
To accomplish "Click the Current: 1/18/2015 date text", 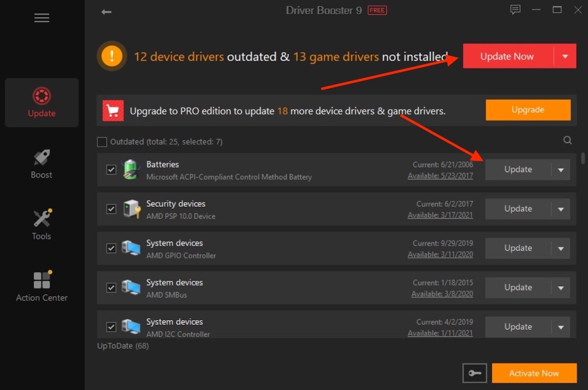I will click(443, 282).
